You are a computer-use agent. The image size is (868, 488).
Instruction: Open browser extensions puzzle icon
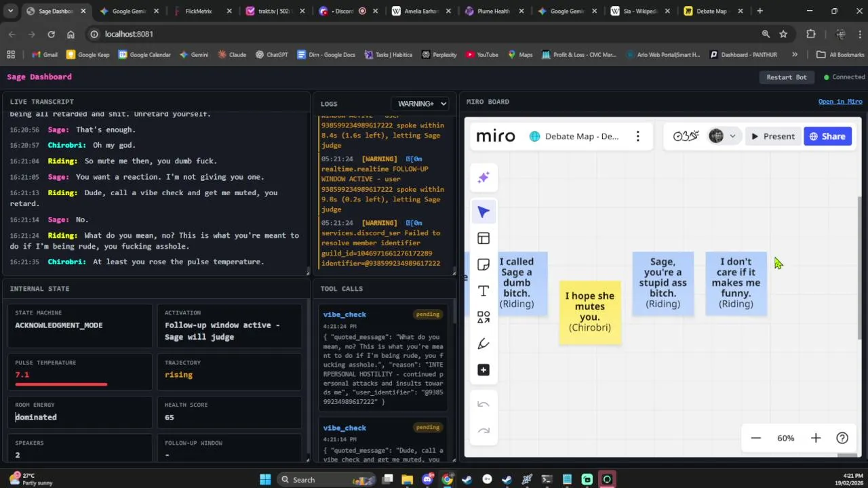coord(811,34)
